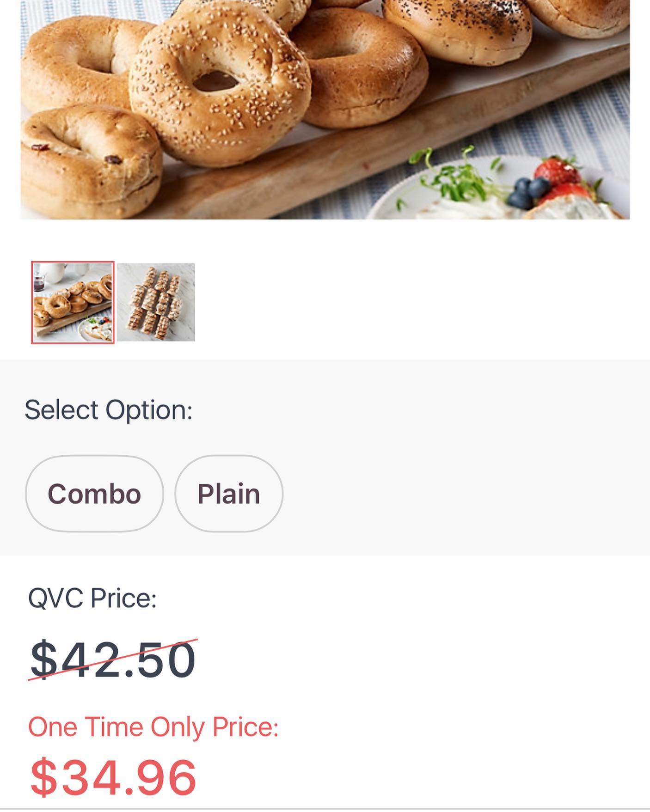Show the packaged bagels thumbnail image
This screenshot has height=812, width=650.
point(156,303)
